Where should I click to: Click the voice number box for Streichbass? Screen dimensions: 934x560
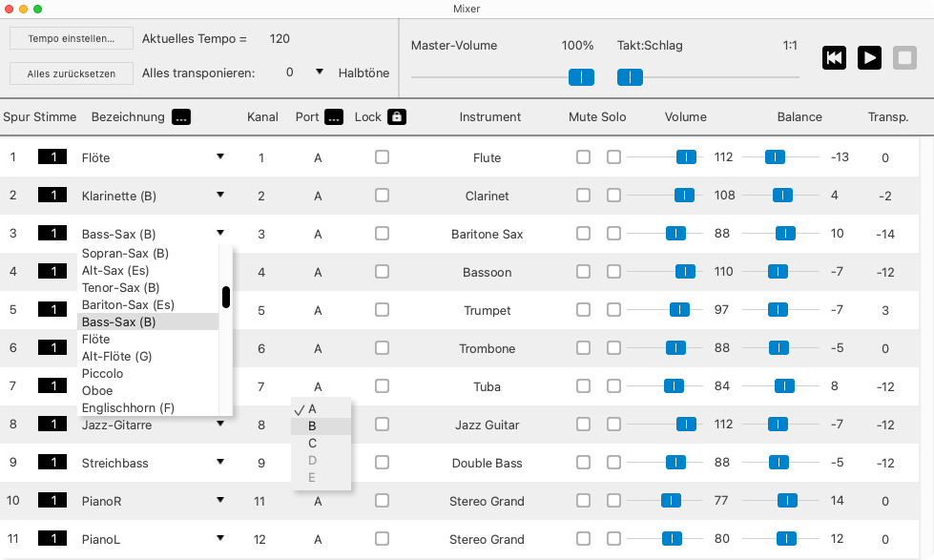[52, 463]
